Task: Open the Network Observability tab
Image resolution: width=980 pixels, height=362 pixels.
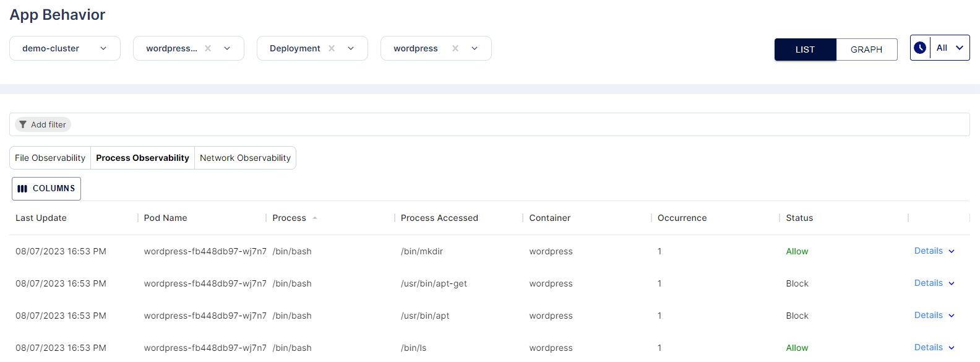Action: coord(245,158)
